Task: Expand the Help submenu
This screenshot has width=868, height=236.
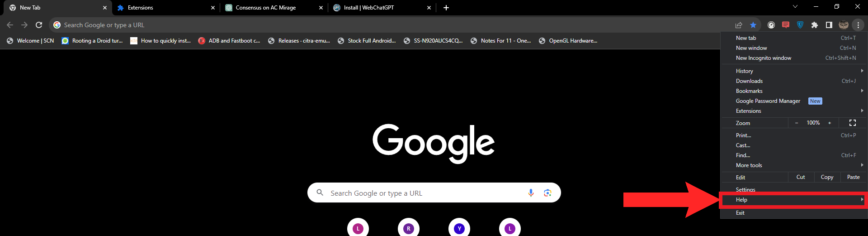Action: 793,200
